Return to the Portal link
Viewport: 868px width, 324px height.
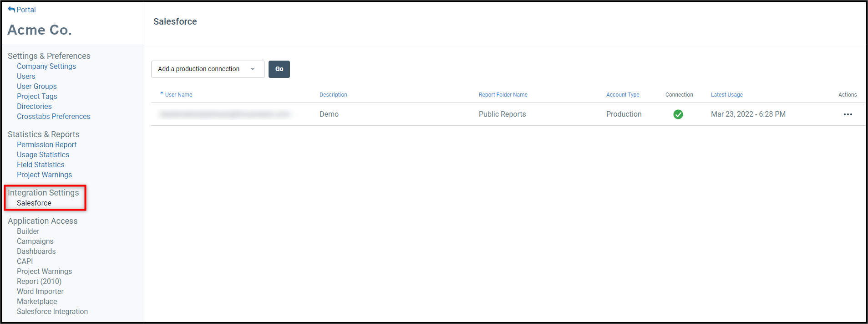[x=26, y=10]
